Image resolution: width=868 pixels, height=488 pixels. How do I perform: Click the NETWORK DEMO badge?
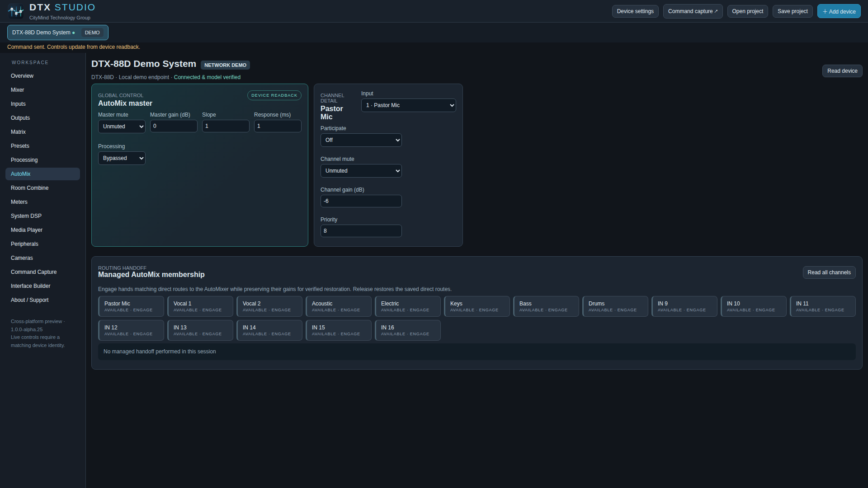(x=225, y=65)
